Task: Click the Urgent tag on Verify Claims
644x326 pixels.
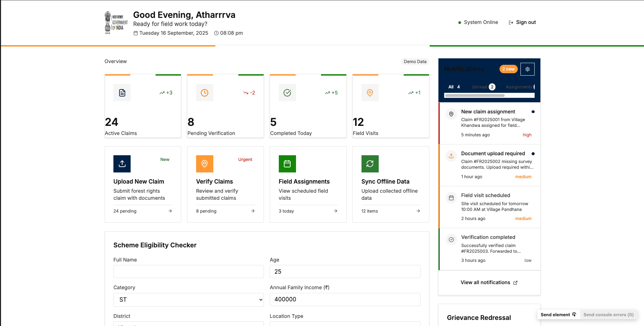Action: coord(245,160)
